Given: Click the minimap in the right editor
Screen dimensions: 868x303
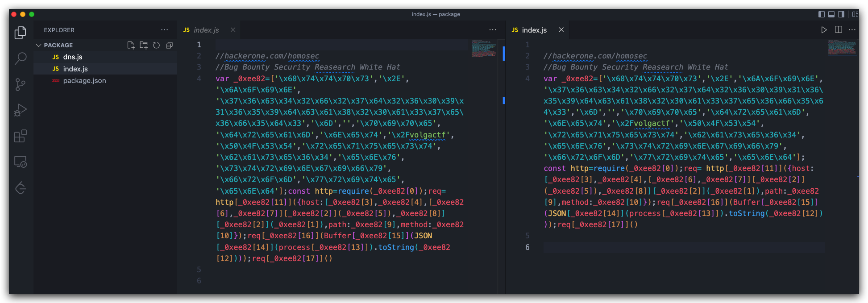Looking at the screenshot, I should click(x=842, y=47).
